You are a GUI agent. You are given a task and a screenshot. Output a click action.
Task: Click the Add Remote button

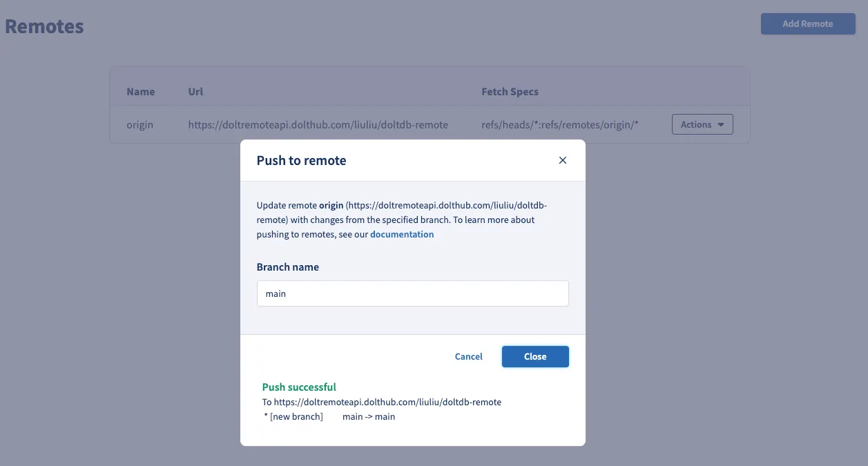click(808, 23)
